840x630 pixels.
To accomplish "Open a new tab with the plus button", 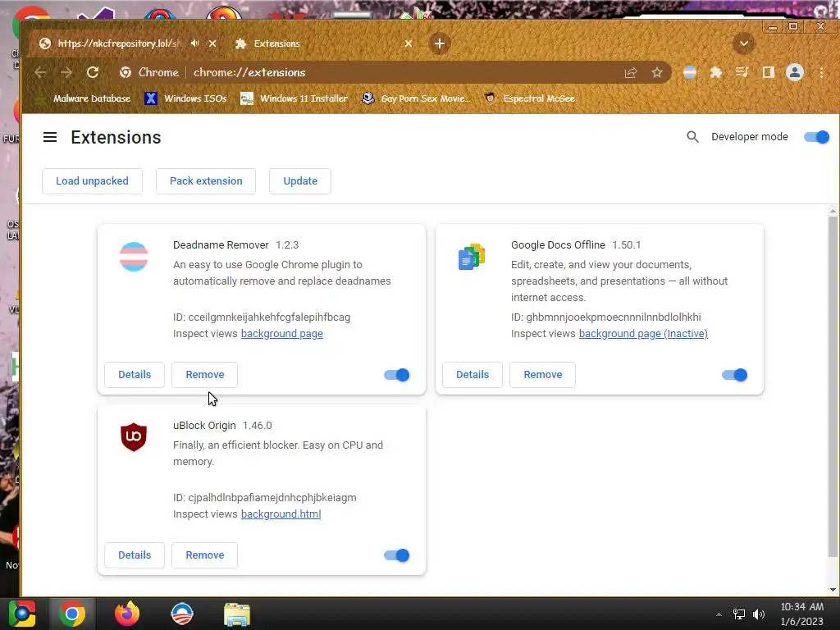I will pyautogui.click(x=440, y=43).
